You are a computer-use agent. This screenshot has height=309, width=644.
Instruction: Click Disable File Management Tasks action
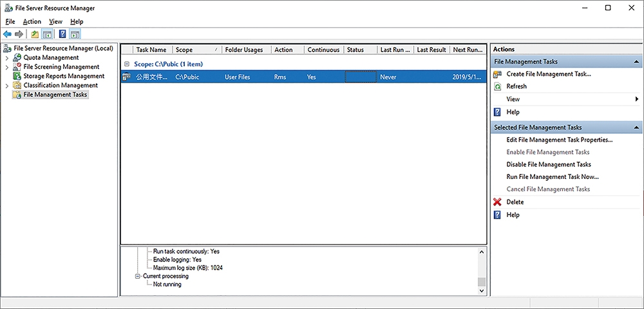click(549, 165)
